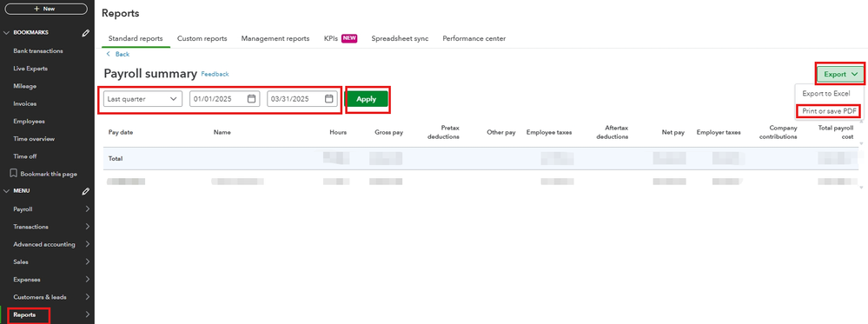Choose Print or save PDF

point(829,111)
